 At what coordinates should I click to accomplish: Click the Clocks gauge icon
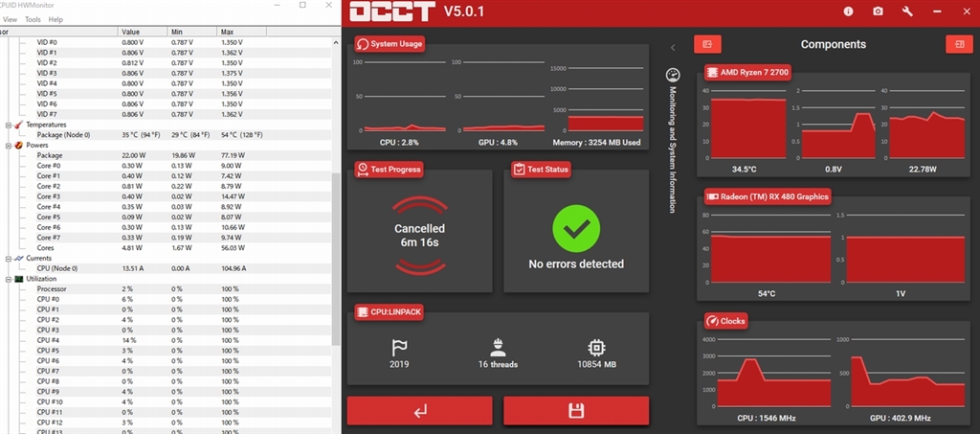click(712, 321)
